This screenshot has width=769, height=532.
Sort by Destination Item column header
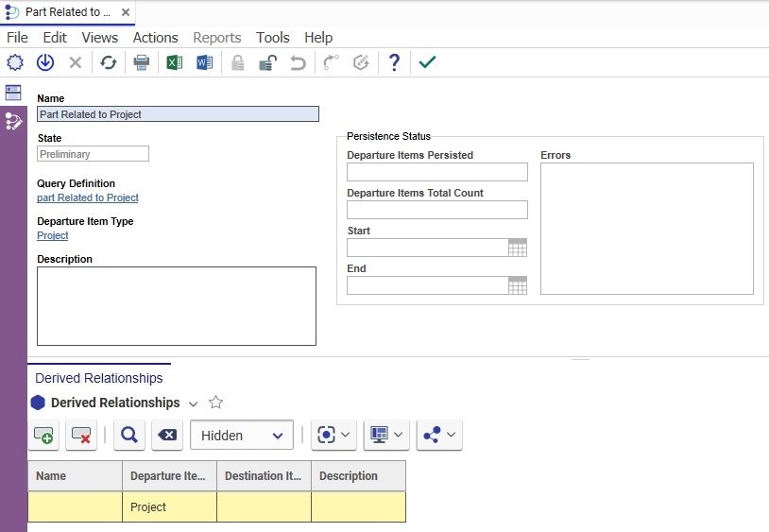click(265, 476)
